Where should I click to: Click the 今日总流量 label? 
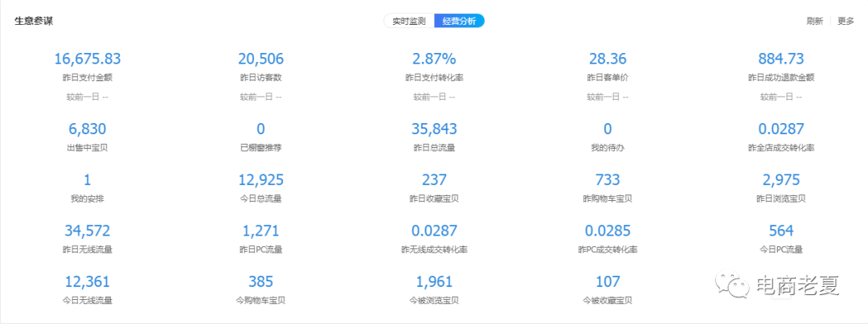click(x=260, y=199)
